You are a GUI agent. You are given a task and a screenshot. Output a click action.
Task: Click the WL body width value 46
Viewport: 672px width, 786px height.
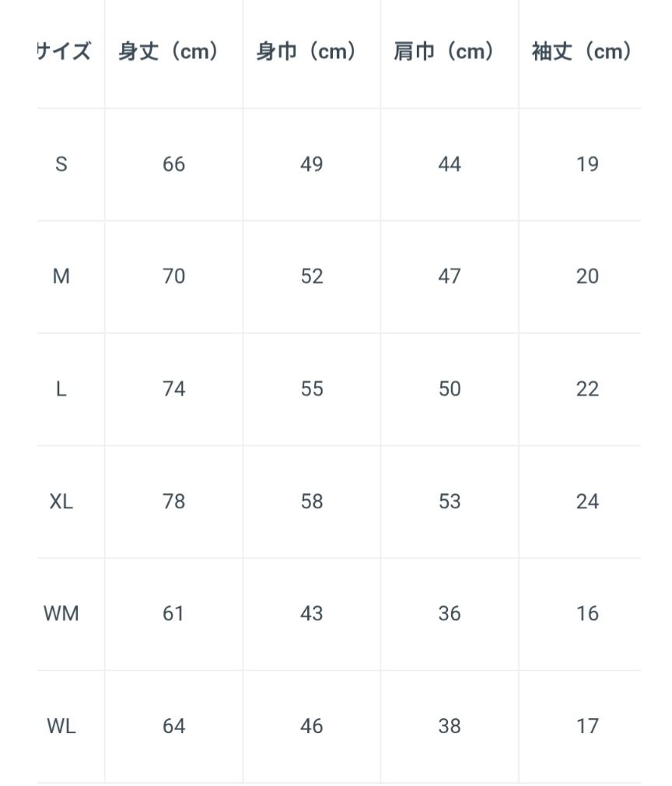coord(311,726)
